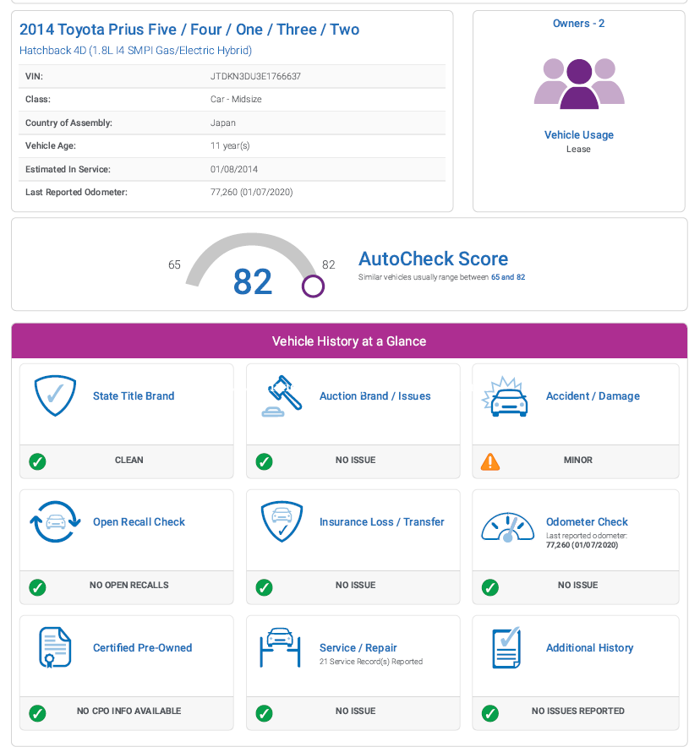Click the Owners - 2 heading
Image resolution: width=700 pixels, height=747 pixels.
tap(578, 24)
